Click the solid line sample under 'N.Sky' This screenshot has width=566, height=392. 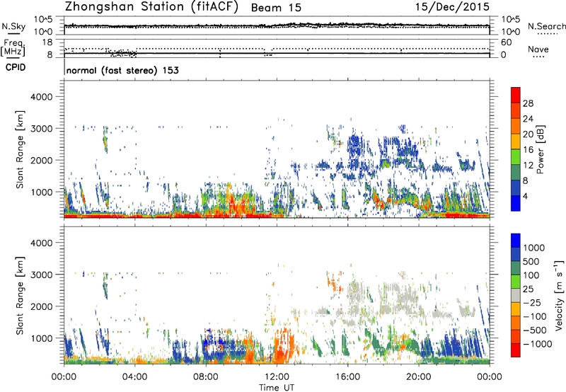click(x=13, y=34)
